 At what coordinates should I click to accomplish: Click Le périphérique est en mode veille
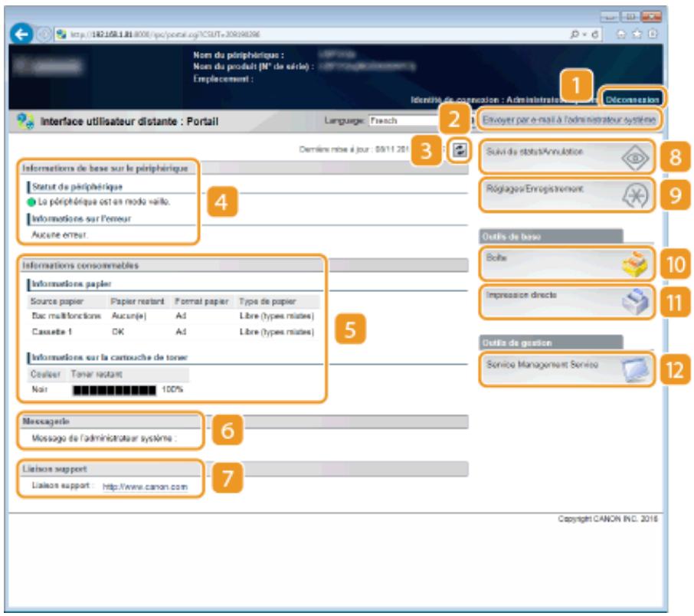click(x=104, y=202)
